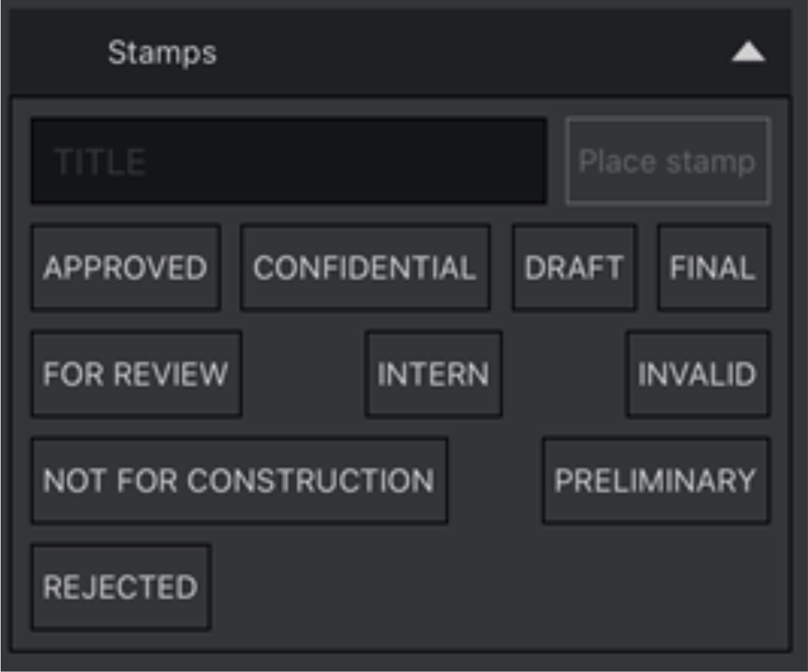The image size is (808, 672).
Task: Select the FINAL stamp preset
Action: pyautogui.click(x=713, y=268)
